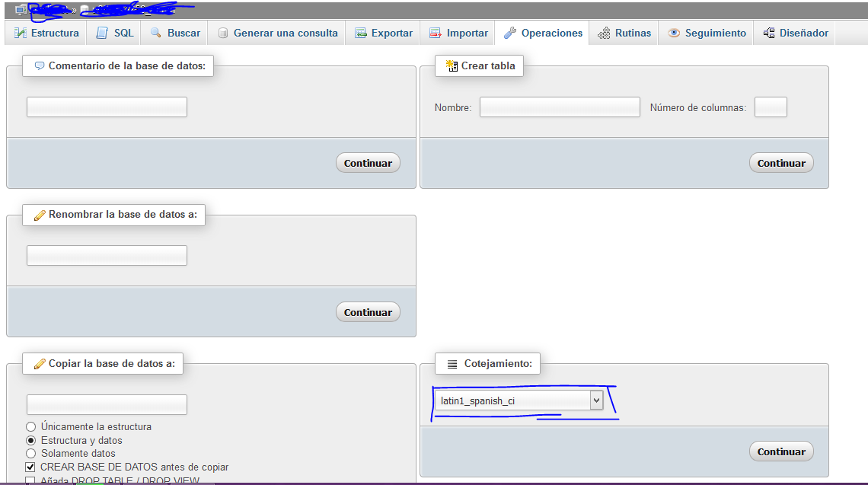Select 'Solamente datos' radio option
Image resolution: width=868 pixels, height=485 pixels.
pos(31,454)
